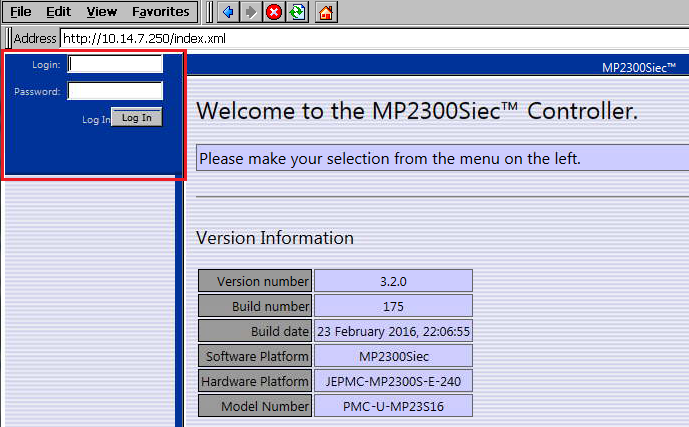
Task: Select the Login: label text
Action: coord(46,65)
